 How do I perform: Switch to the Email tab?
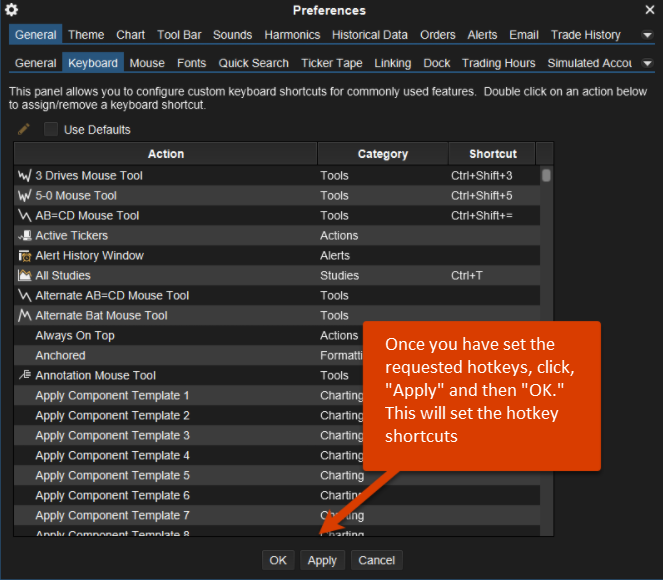(523, 35)
